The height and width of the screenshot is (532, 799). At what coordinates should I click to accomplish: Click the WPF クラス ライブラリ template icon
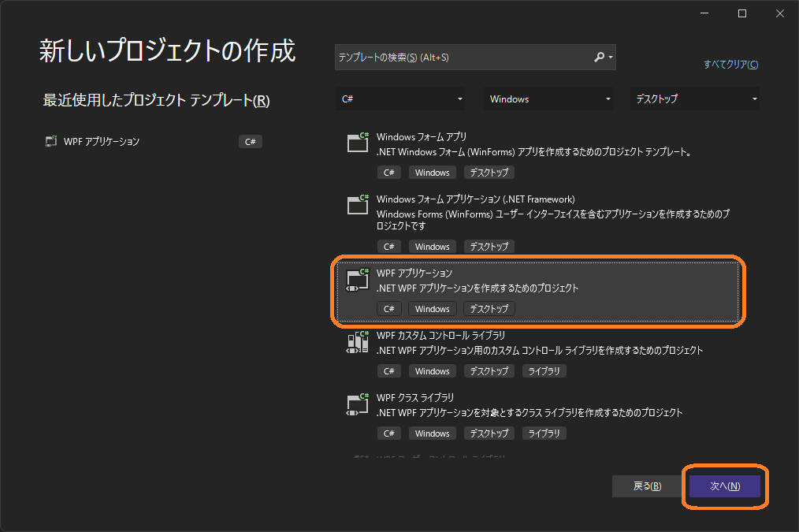(x=358, y=404)
